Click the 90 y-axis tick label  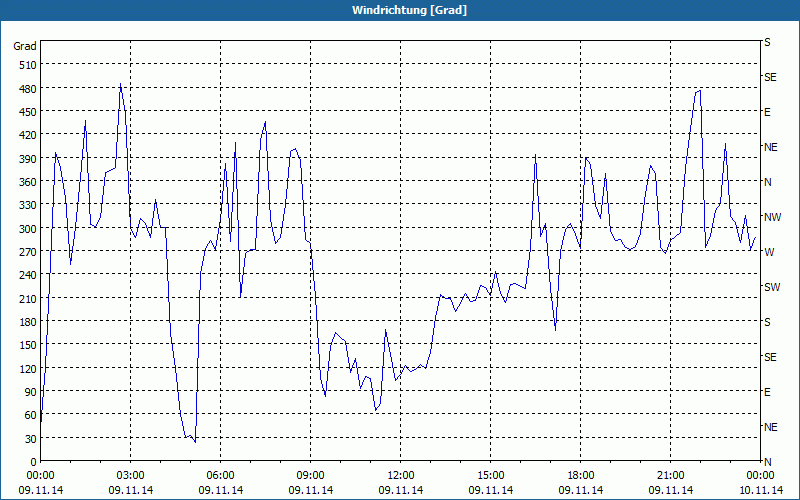point(31,392)
